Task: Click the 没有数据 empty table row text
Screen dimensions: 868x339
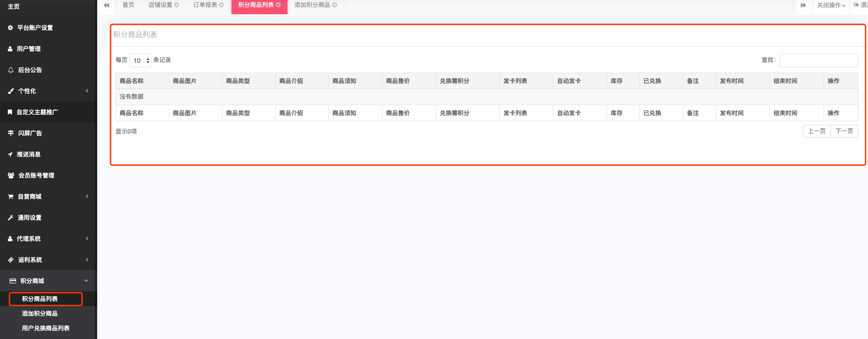Action: 132,97
